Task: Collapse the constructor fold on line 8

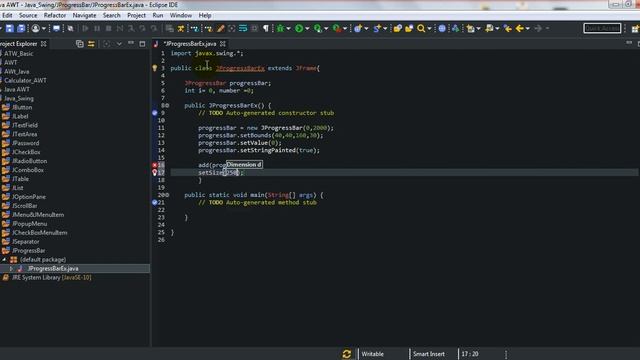Action: [167, 105]
